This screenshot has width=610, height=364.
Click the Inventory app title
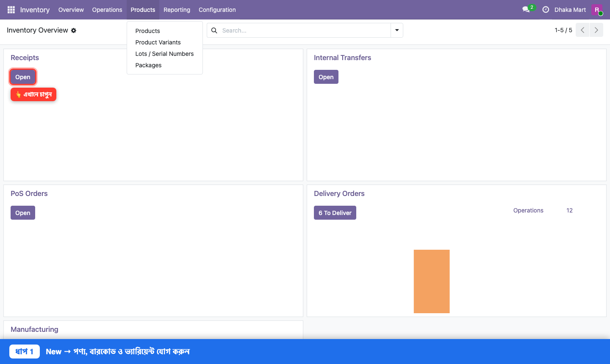click(35, 10)
